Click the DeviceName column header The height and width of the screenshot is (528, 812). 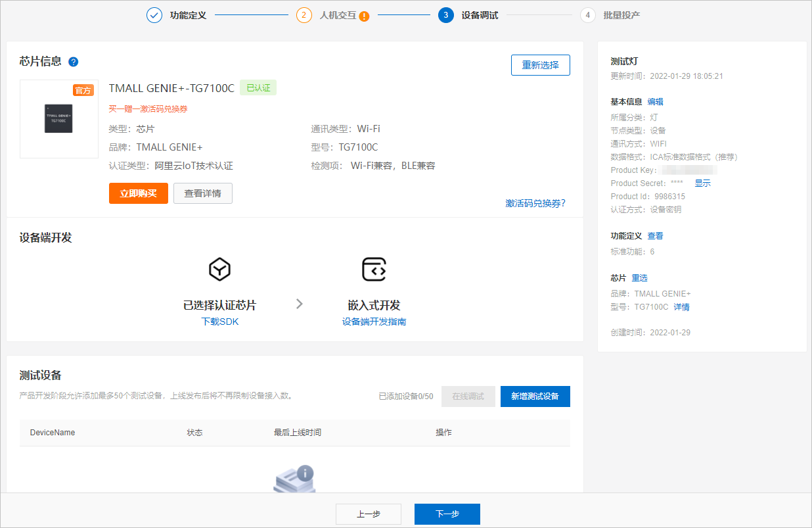coord(53,433)
